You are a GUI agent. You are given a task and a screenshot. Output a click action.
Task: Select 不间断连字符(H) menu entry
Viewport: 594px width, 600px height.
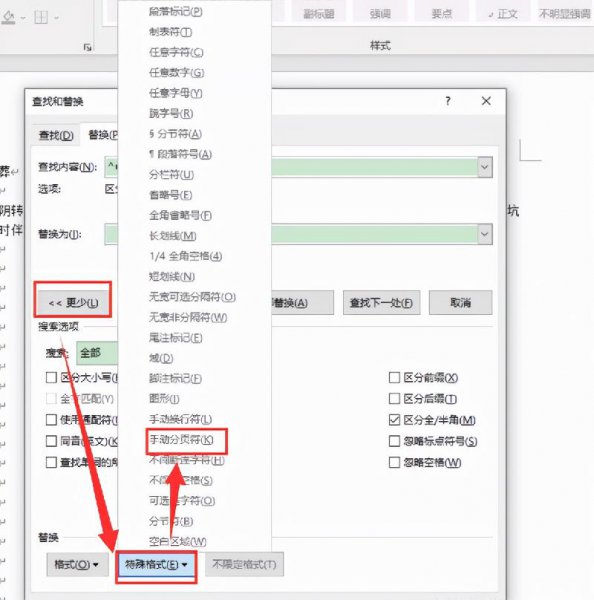[x=186, y=460]
